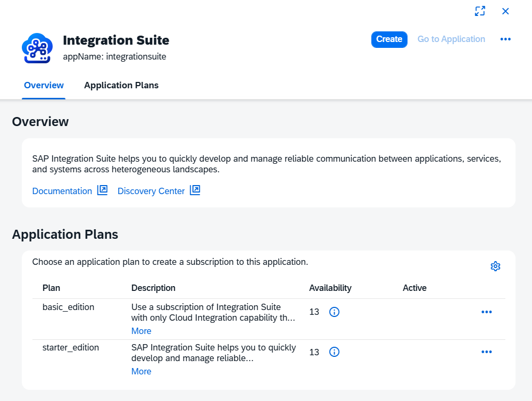The width and height of the screenshot is (532, 401).
Task: Enter full screen mode with expand icon
Action: coord(480,11)
